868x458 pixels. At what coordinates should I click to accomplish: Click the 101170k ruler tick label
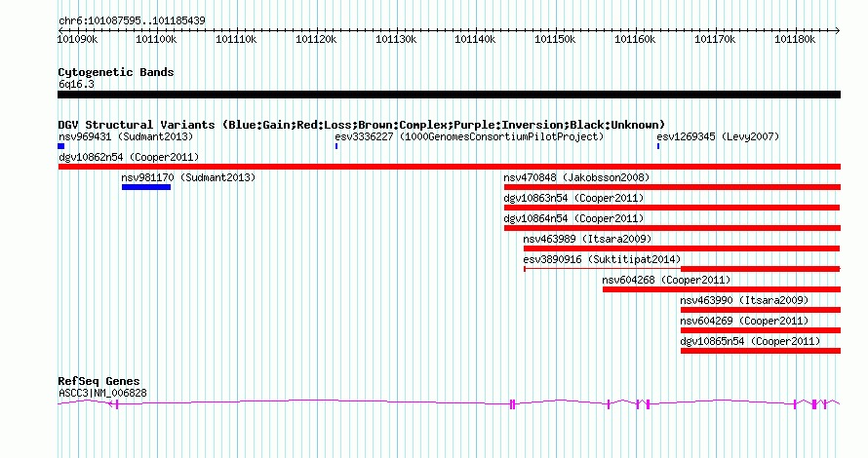[715, 39]
